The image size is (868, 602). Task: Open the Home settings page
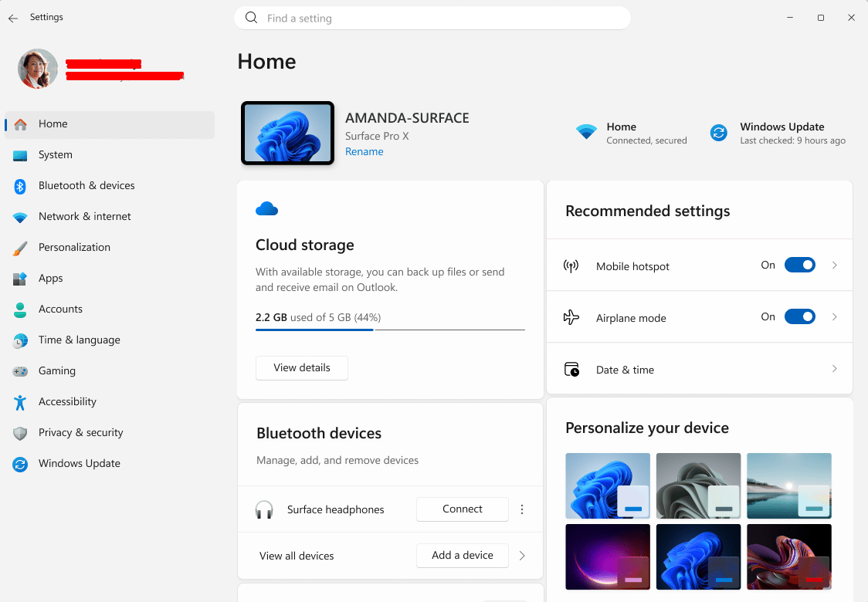(x=110, y=124)
